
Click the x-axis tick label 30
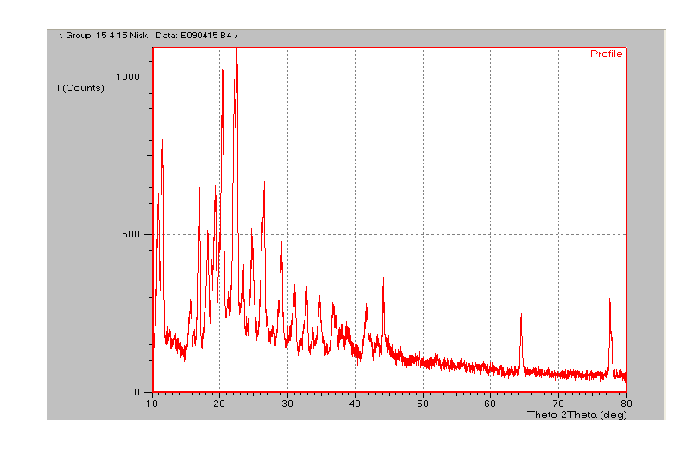click(x=288, y=403)
